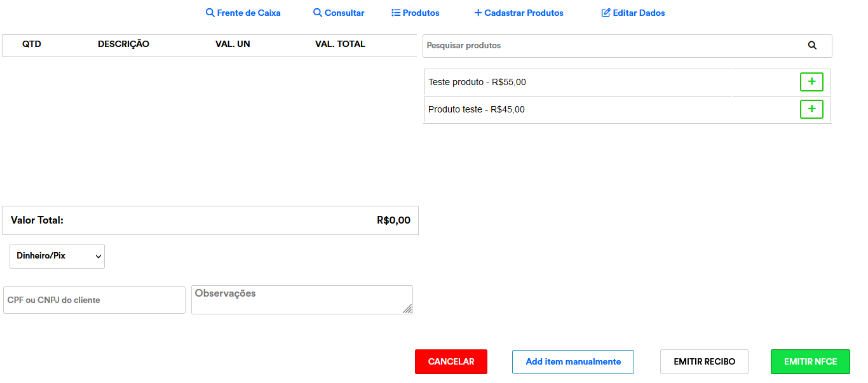Click the magnifier icon in product search
Image resolution: width=868 pixels, height=383 pixels.
(x=811, y=46)
